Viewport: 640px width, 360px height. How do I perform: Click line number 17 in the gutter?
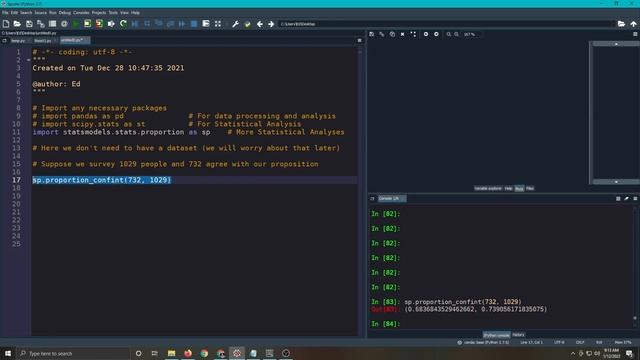[16, 180]
